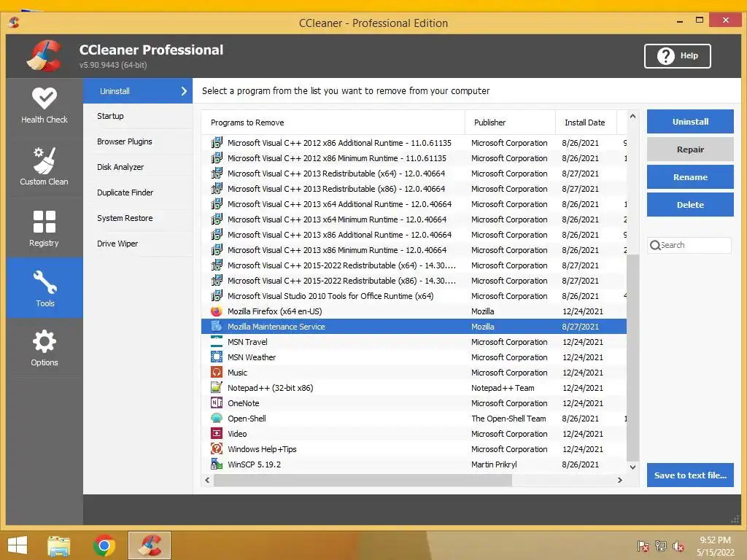Select Microsoft Visual C++ 2012 x86 Additional Runtime row
Image resolution: width=747 pixels, height=560 pixels.
tap(414, 143)
